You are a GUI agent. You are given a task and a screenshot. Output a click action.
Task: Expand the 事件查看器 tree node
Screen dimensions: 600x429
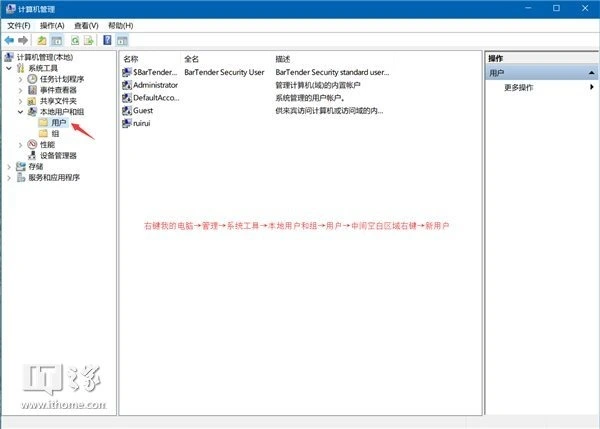21,90
